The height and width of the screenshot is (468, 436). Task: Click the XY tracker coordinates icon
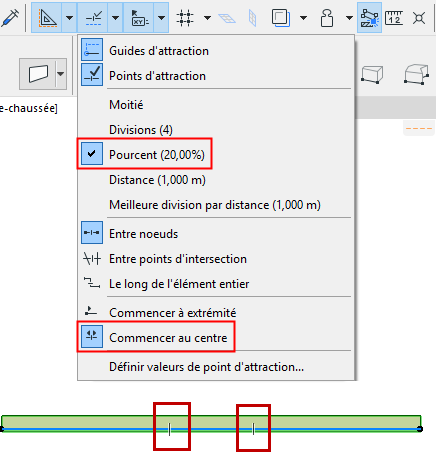139,18
